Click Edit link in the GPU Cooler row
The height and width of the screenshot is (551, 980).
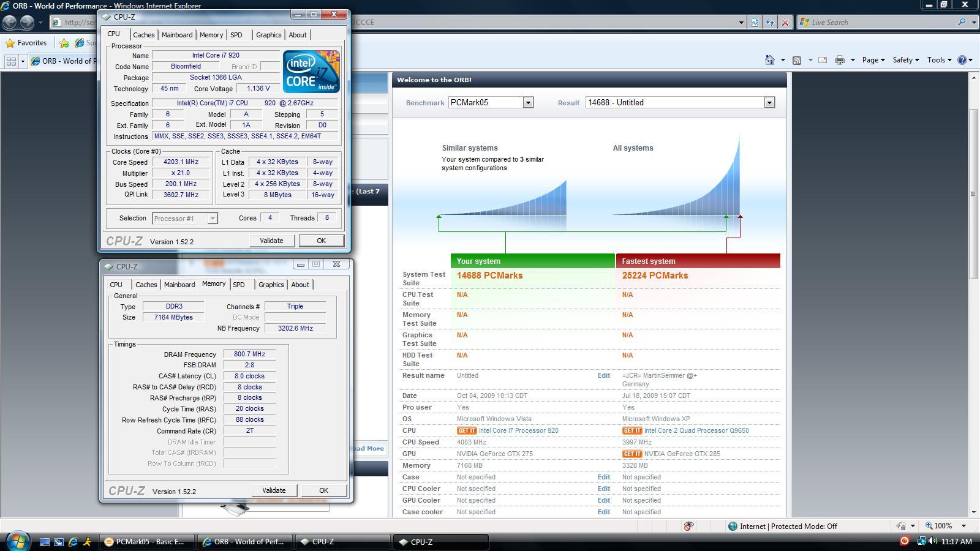click(603, 500)
